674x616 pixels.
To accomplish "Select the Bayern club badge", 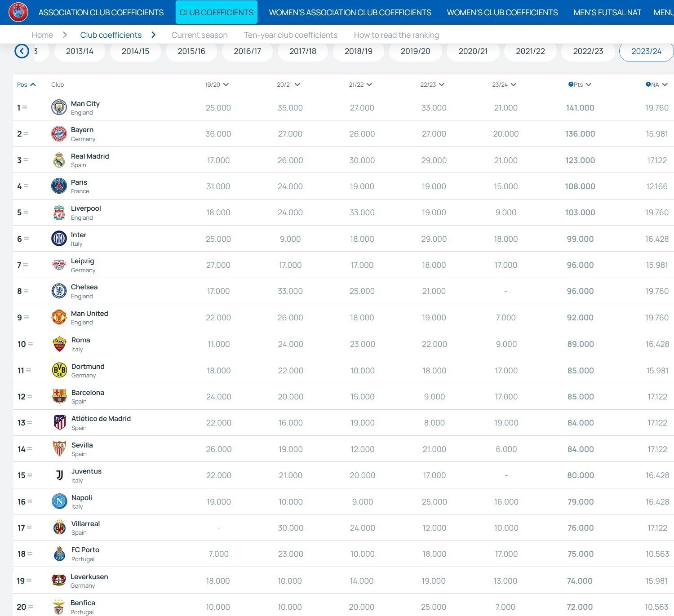I will (x=59, y=133).
